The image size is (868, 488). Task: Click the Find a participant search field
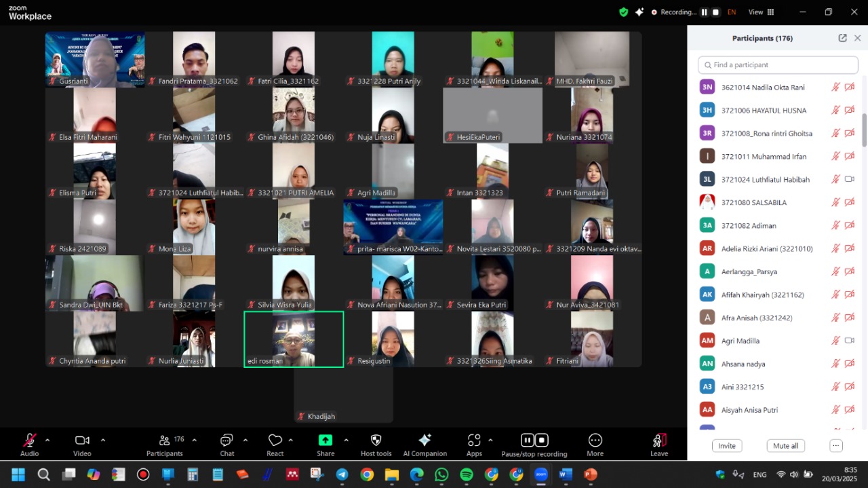(778, 65)
